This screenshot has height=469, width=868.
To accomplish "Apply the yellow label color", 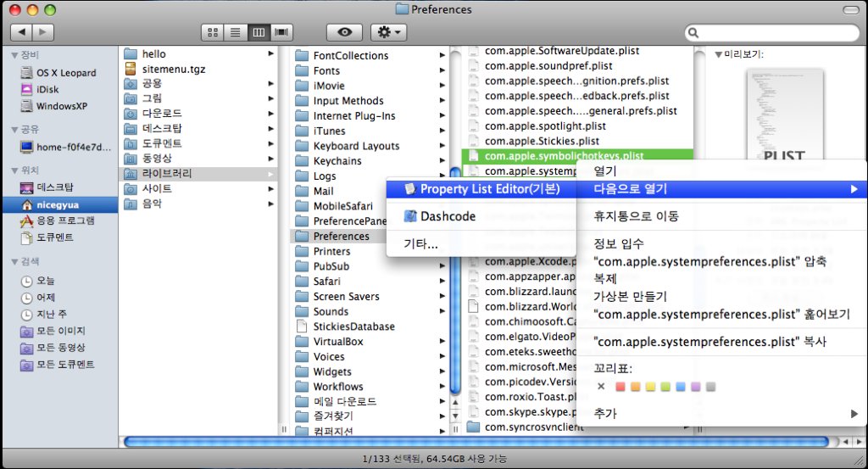I will tap(650, 387).
